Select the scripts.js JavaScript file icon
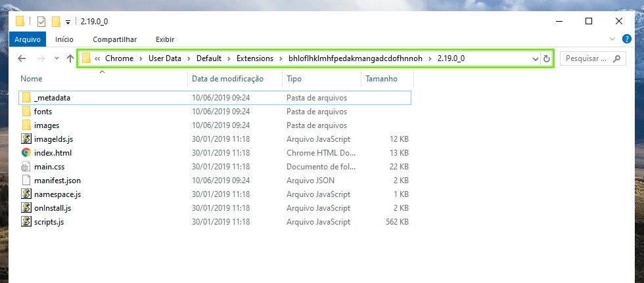 [26, 222]
